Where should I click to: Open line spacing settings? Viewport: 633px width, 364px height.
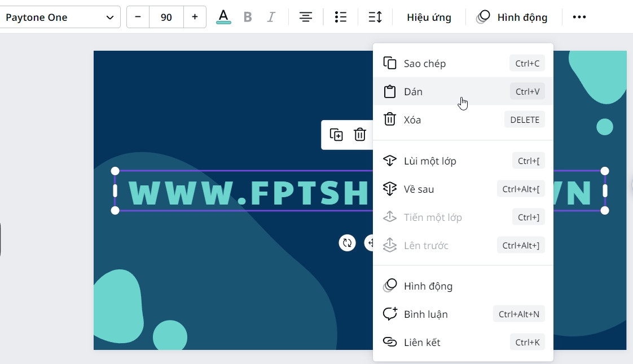tap(375, 17)
